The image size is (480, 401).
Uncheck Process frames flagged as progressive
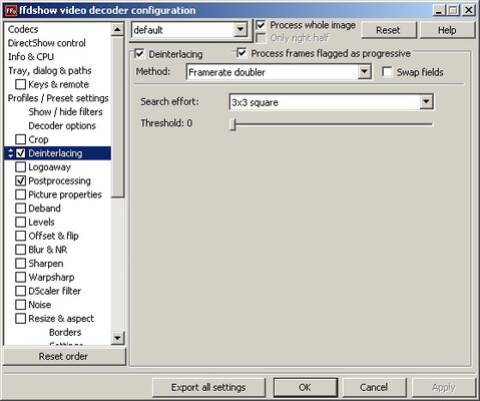point(242,53)
